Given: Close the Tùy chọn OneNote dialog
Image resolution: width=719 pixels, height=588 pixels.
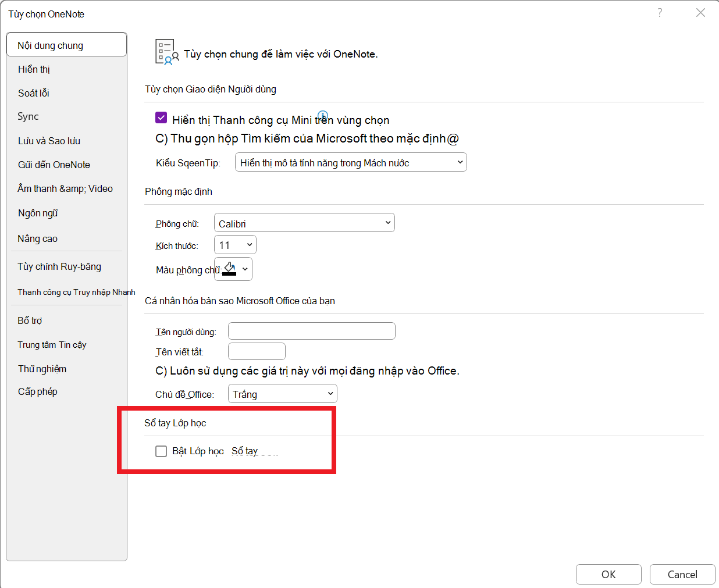Looking at the screenshot, I should click(700, 13).
